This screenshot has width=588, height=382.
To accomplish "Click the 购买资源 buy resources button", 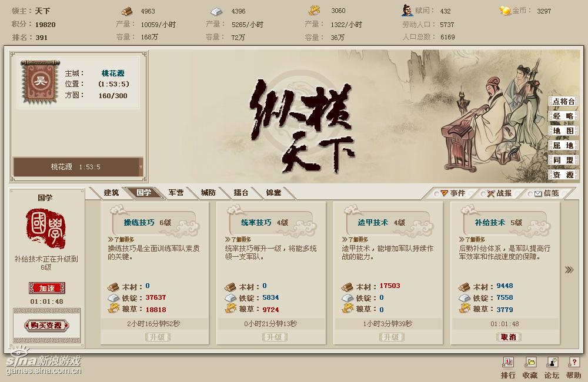I will point(46,325).
